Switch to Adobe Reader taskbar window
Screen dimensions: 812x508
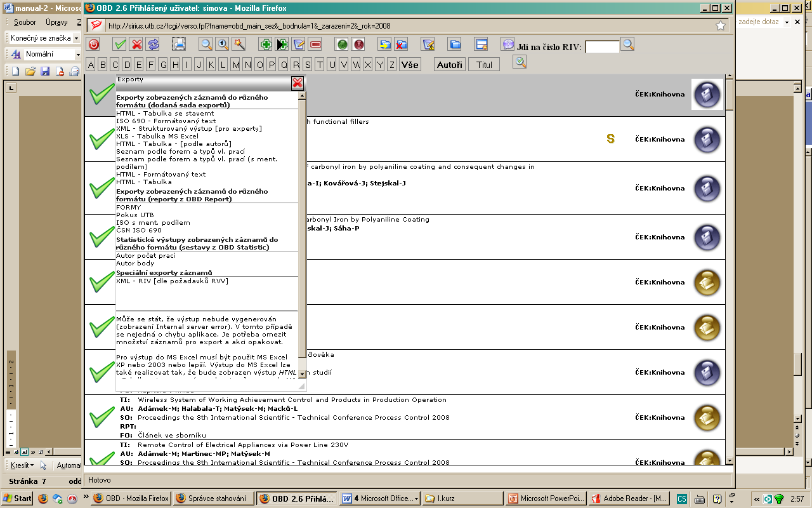(628, 498)
